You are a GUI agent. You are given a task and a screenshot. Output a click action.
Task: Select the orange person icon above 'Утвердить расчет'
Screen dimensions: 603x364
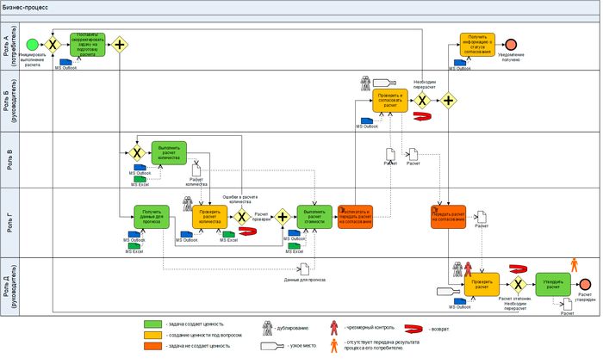tap(574, 264)
